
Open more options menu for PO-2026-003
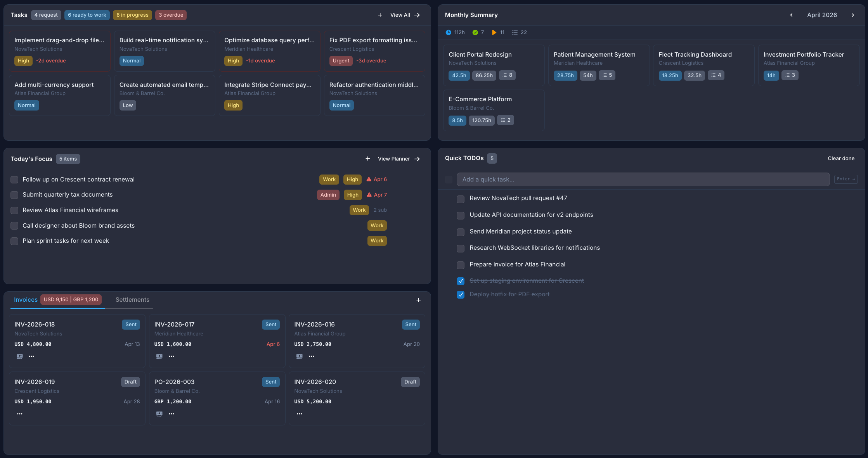point(172,414)
